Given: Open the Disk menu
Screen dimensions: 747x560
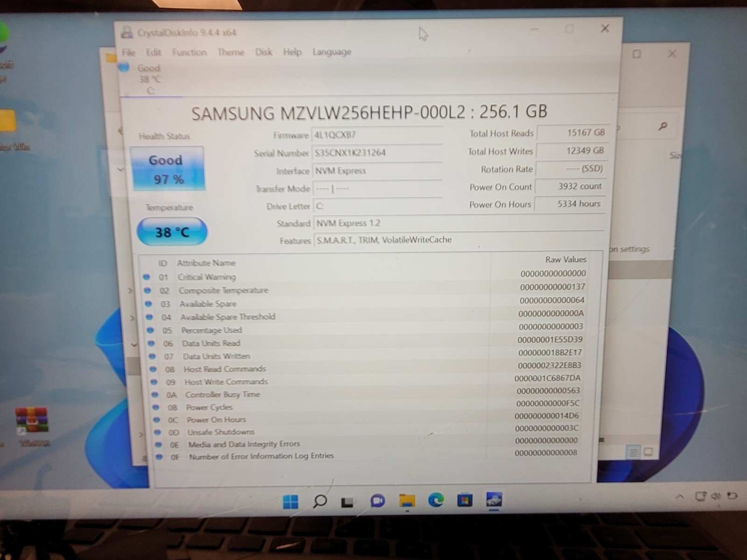Looking at the screenshot, I should point(263,52).
